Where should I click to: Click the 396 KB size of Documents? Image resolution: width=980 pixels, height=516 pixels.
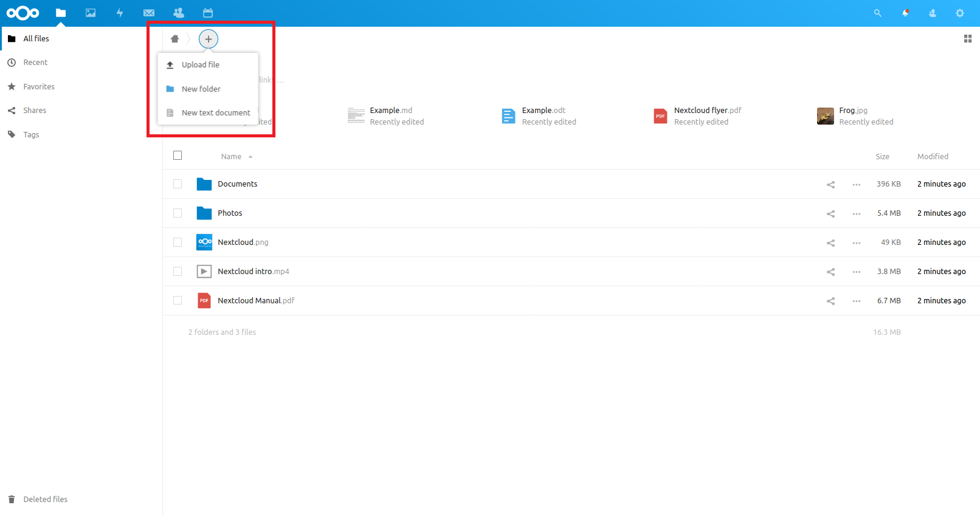click(888, 184)
